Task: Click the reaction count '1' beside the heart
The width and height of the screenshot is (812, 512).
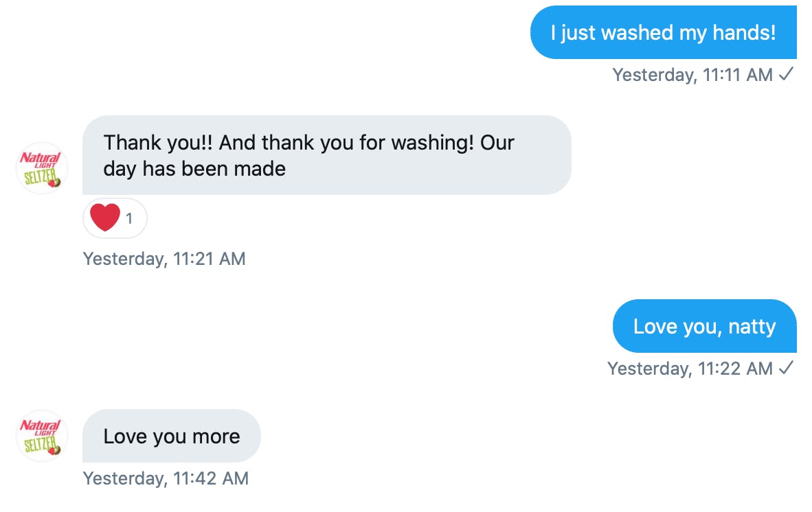Action: click(x=129, y=219)
